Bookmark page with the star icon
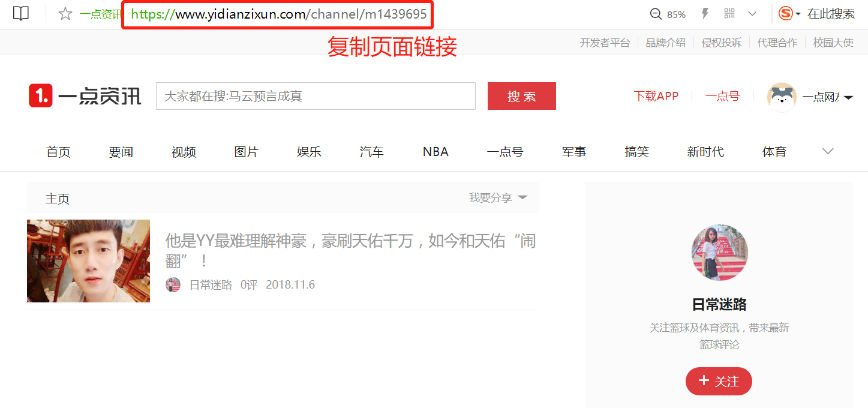868x408 pixels. [x=65, y=14]
